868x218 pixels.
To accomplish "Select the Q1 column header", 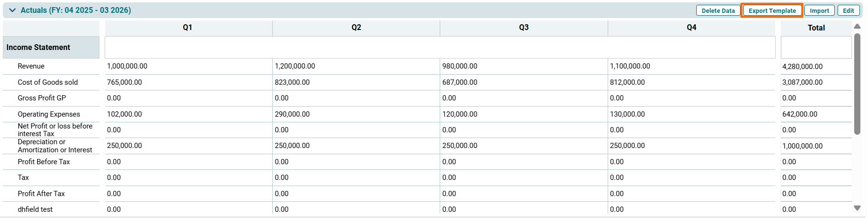I will point(188,28).
